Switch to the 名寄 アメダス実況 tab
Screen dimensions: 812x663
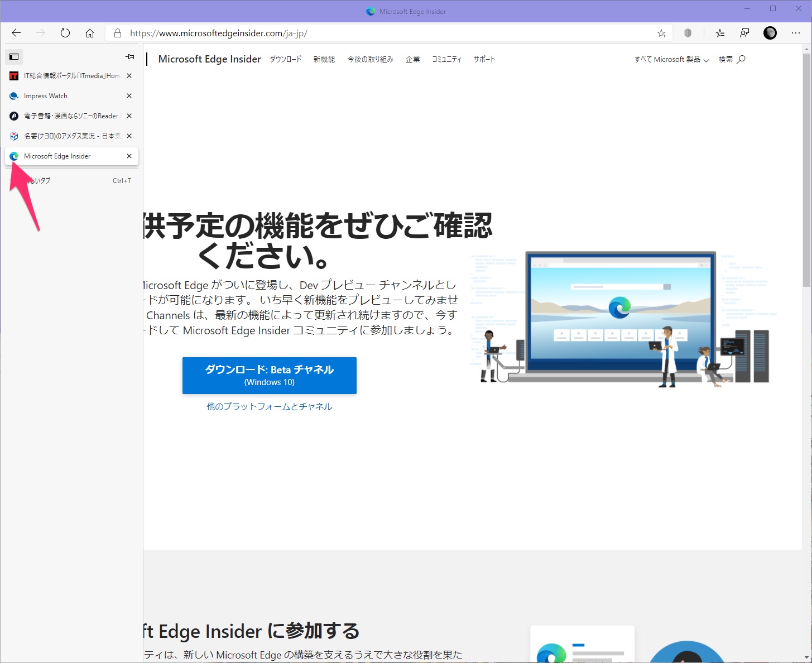click(71, 136)
